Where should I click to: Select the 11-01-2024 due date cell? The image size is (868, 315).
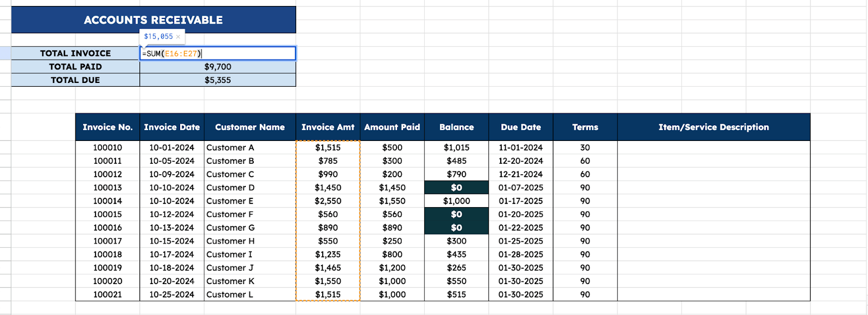(x=521, y=147)
